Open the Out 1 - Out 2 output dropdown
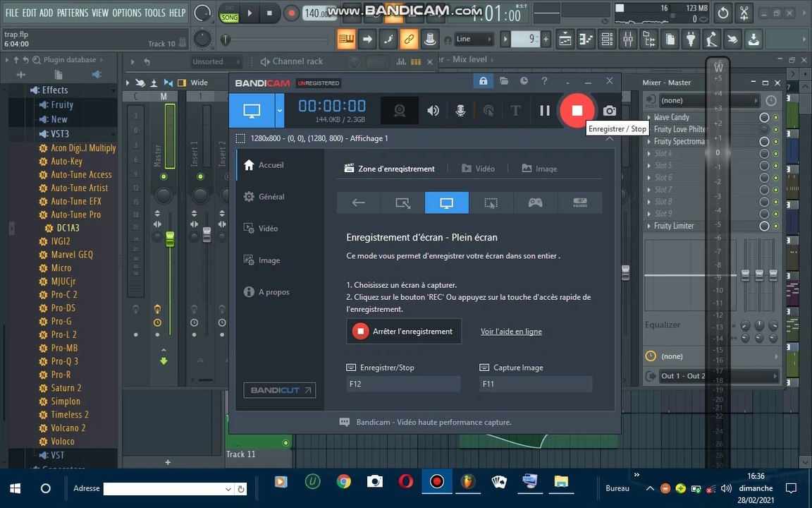Image resolution: width=812 pixels, height=508 pixels. (718, 376)
